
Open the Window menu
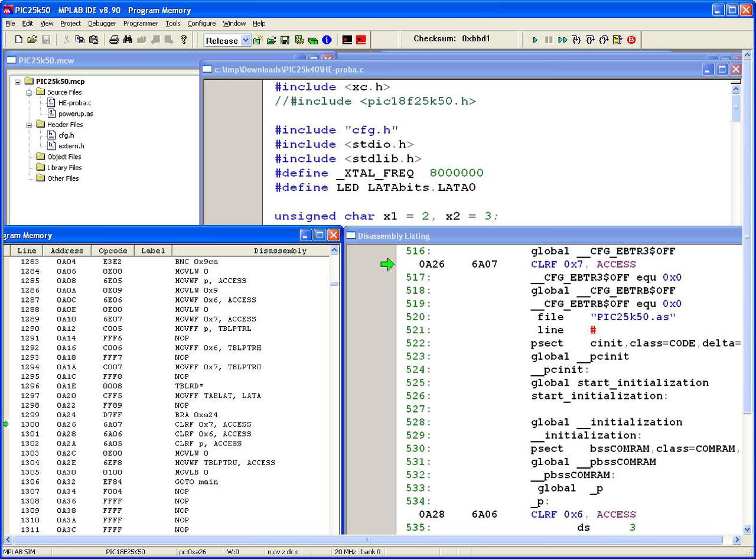234,24
